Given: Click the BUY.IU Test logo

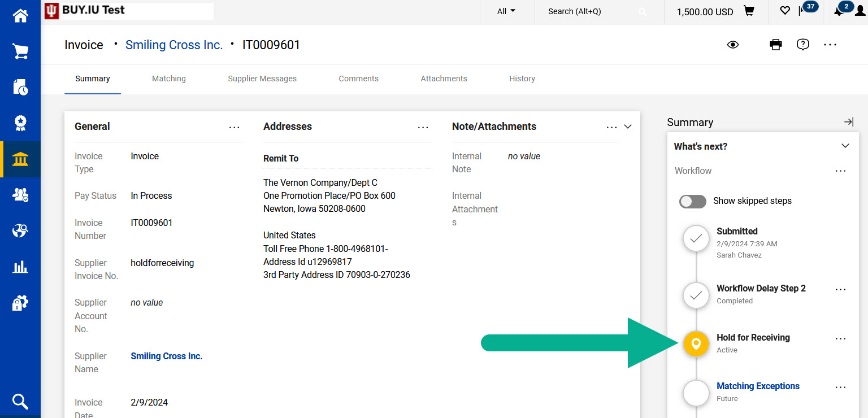Looking at the screenshot, I should click(x=129, y=11).
